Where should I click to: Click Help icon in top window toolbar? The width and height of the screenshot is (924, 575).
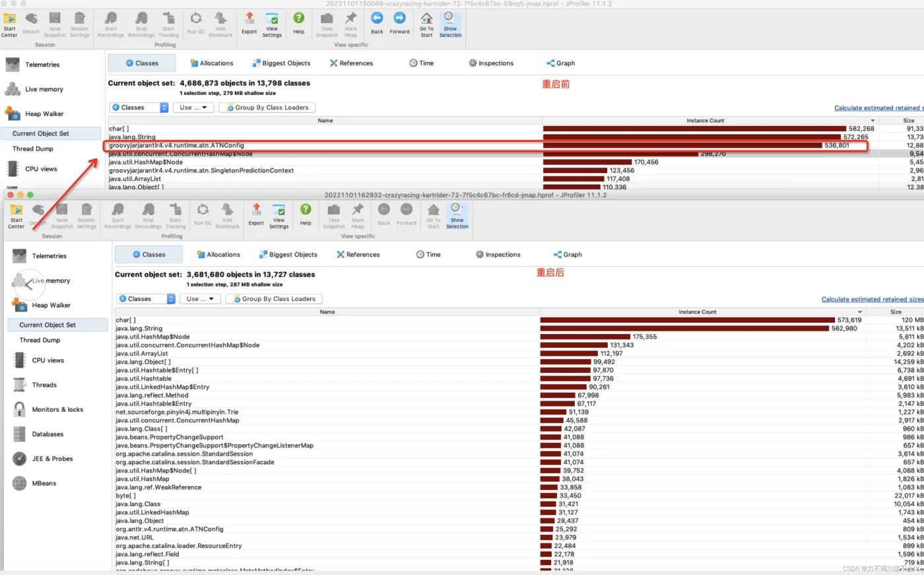[299, 23]
